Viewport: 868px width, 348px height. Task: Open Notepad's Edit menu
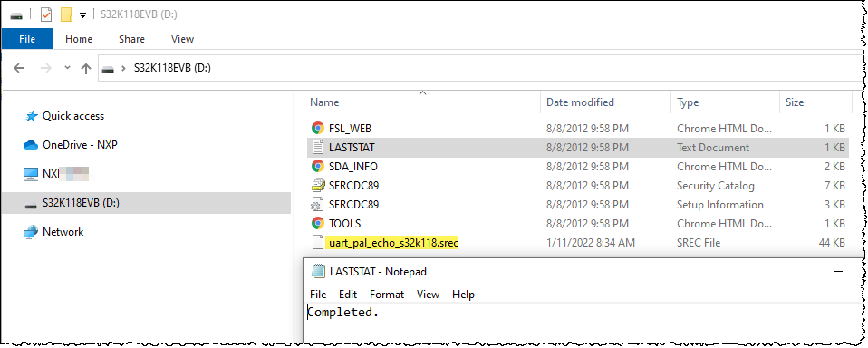point(348,295)
